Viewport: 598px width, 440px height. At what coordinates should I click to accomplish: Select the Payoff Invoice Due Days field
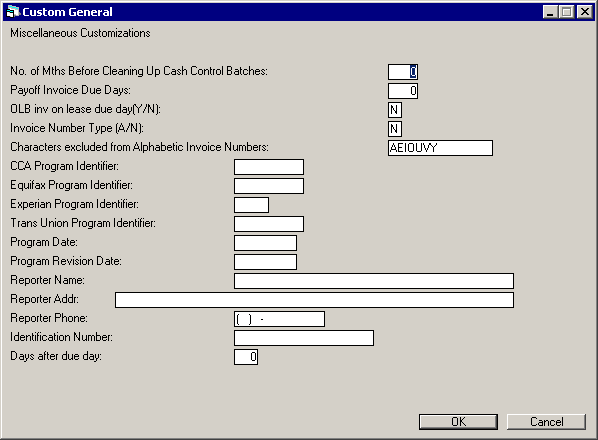click(403, 91)
